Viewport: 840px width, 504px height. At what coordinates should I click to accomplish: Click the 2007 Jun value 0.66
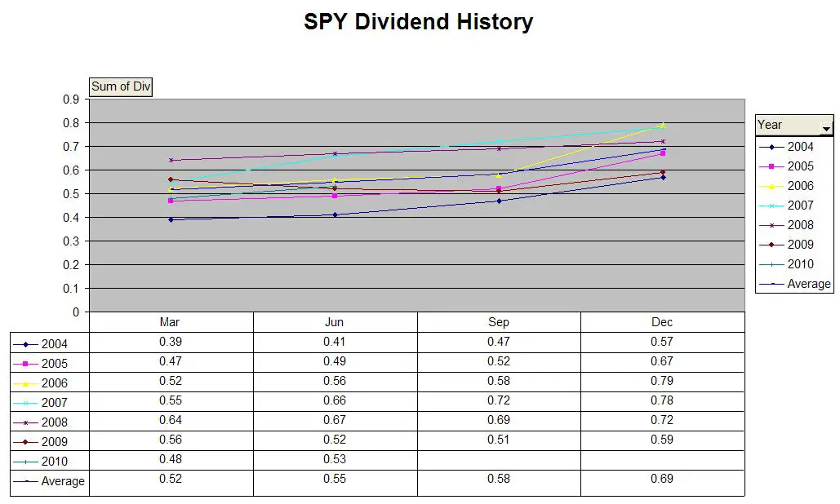pyautogui.click(x=335, y=400)
